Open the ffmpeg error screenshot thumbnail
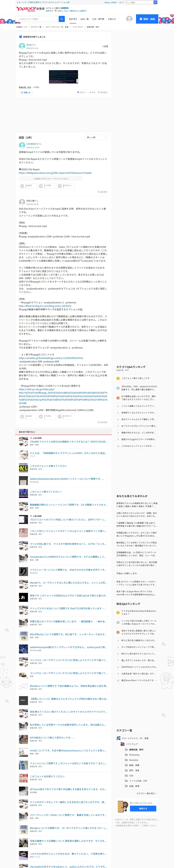Viewport: 174px width, 868px height. [x=64, y=77]
